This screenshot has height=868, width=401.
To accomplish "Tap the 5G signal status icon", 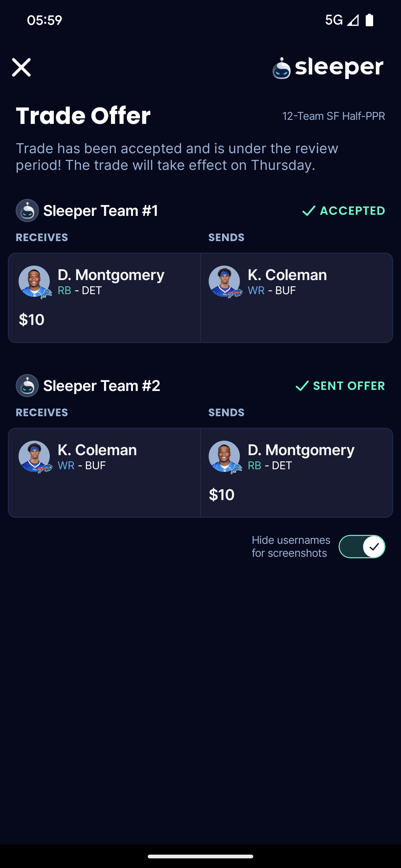I will 342,20.
